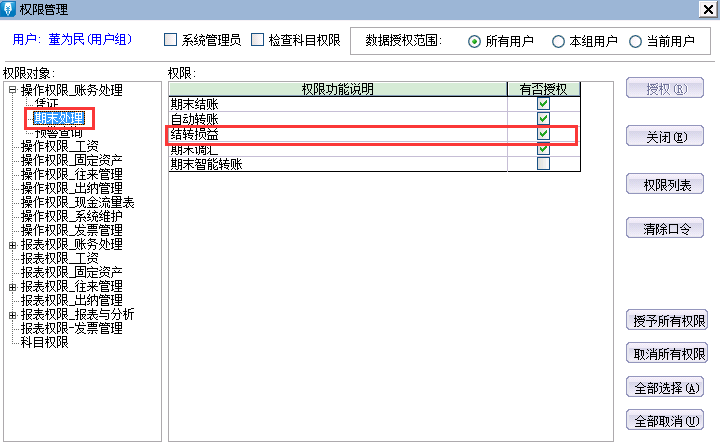720x447 pixels.
Task: Click the 清除口令 button
Action: [x=666, y=229]
